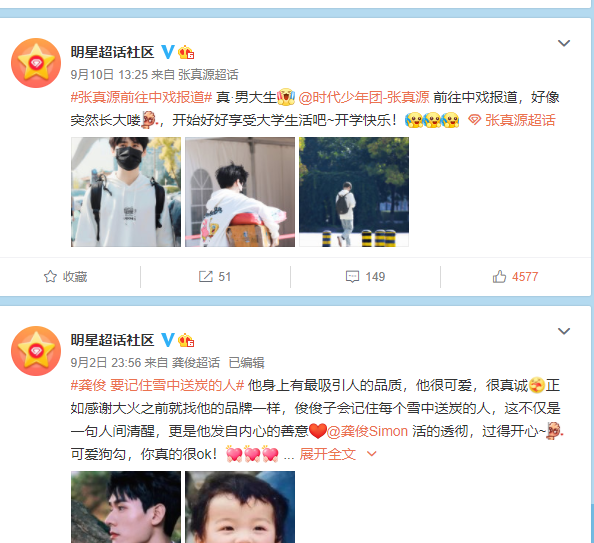Click the star avatar of the second post
This screenshot has width=594, height=543.
coord(36,351)
